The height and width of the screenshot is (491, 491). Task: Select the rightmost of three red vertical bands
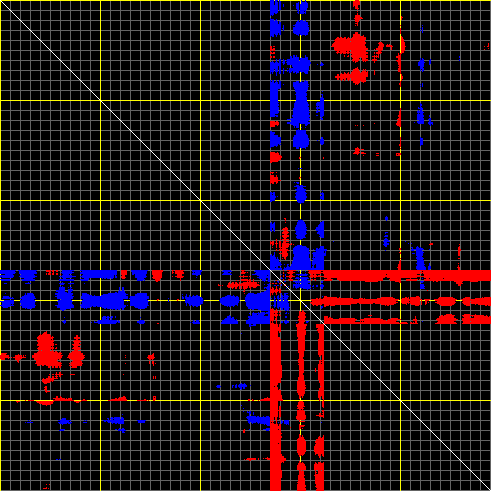point(320,407)
